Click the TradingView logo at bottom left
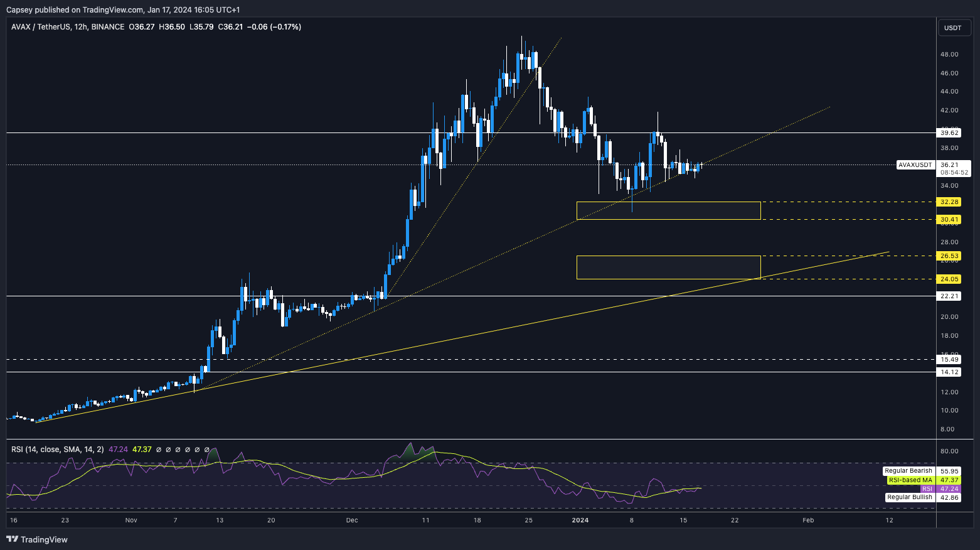The height and width of the screenshot is (550, 980). (x=37, y=539)
